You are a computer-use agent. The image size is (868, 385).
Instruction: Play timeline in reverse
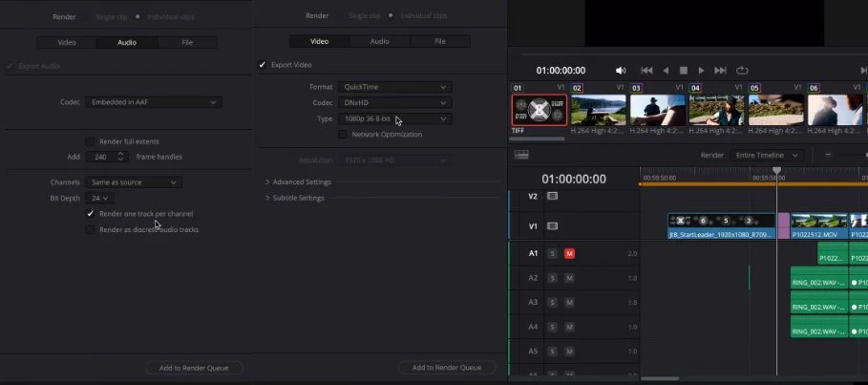coord(666,71)
